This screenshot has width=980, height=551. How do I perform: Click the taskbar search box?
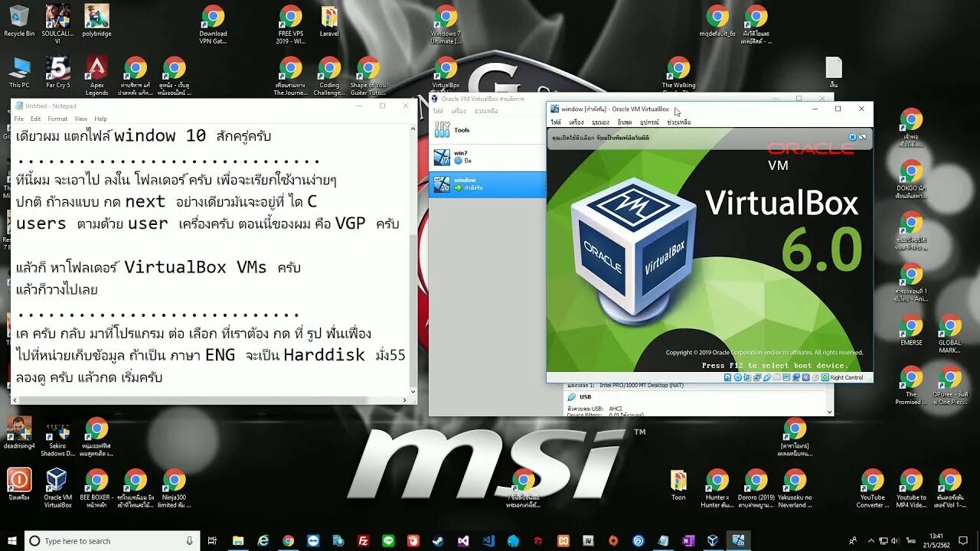tap(112, 540)
